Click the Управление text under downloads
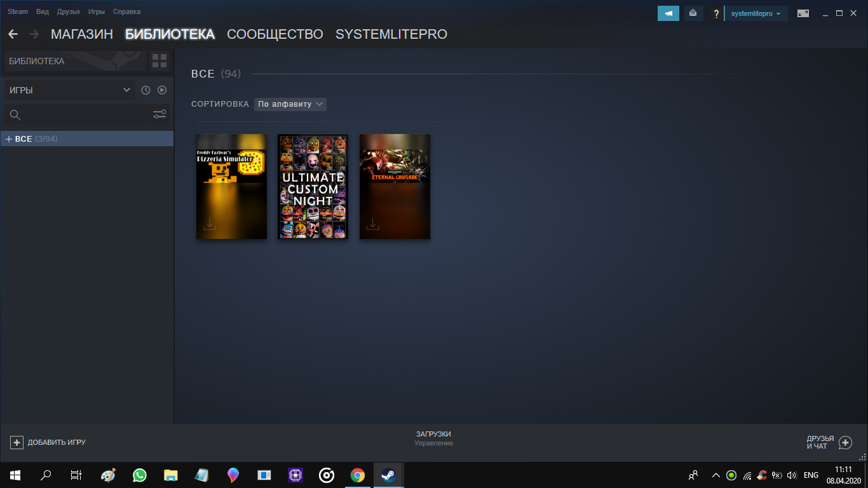 (433, 443)
